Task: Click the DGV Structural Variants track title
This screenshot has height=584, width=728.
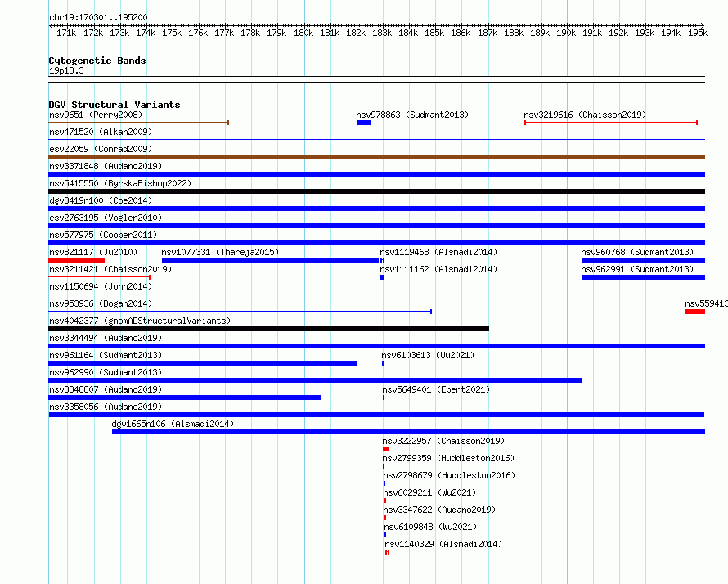Action: [x=115, y=105]
